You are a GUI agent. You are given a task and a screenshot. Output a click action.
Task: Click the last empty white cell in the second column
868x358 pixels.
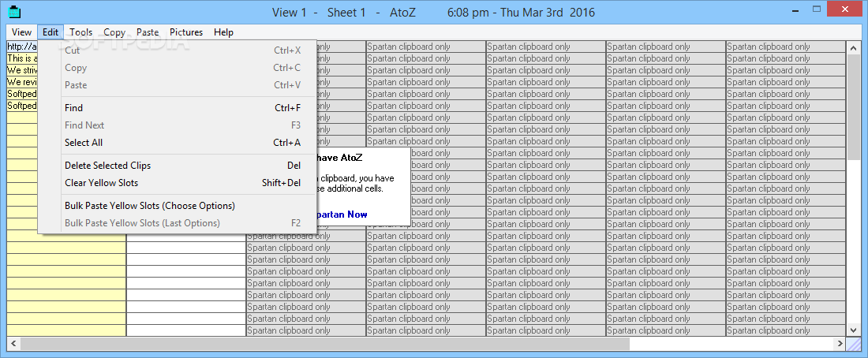(x=186, y=330)
